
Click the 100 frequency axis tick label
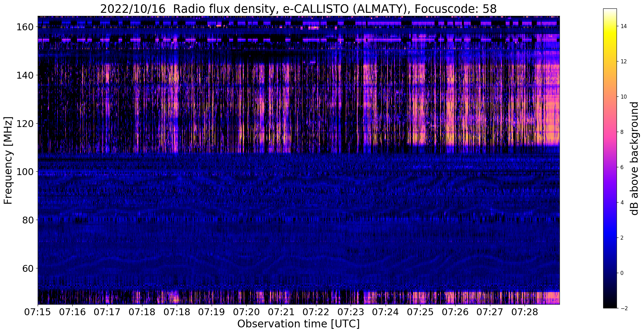(26, 172)
